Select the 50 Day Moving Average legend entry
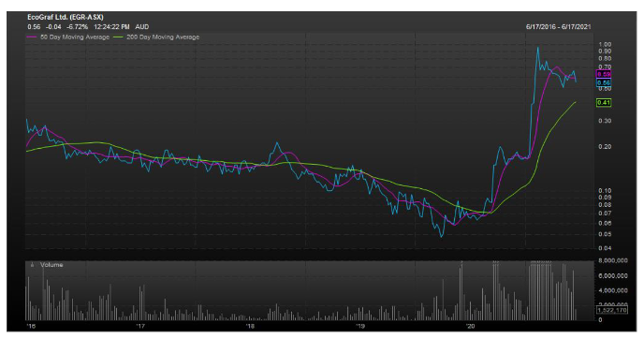Viewport: 644px width, 339px height. point(68,37)
